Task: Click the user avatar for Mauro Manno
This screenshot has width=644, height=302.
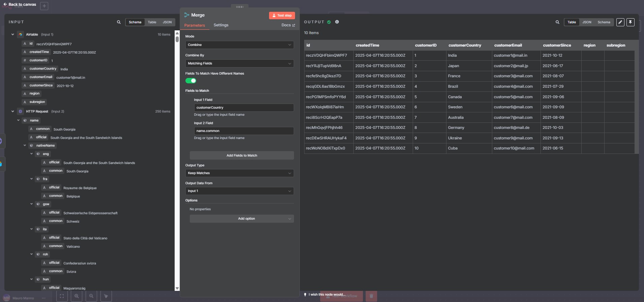Action: tap(6, 298)
